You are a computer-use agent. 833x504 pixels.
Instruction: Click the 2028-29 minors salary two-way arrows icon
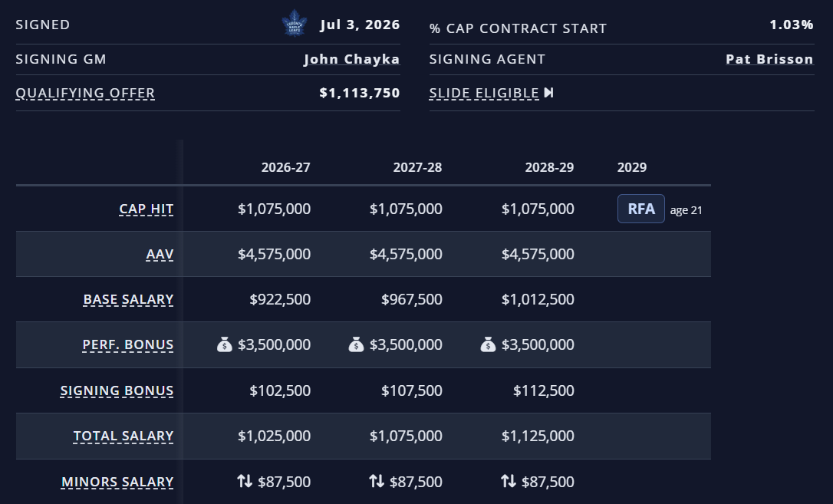click(x=508, y=481)
